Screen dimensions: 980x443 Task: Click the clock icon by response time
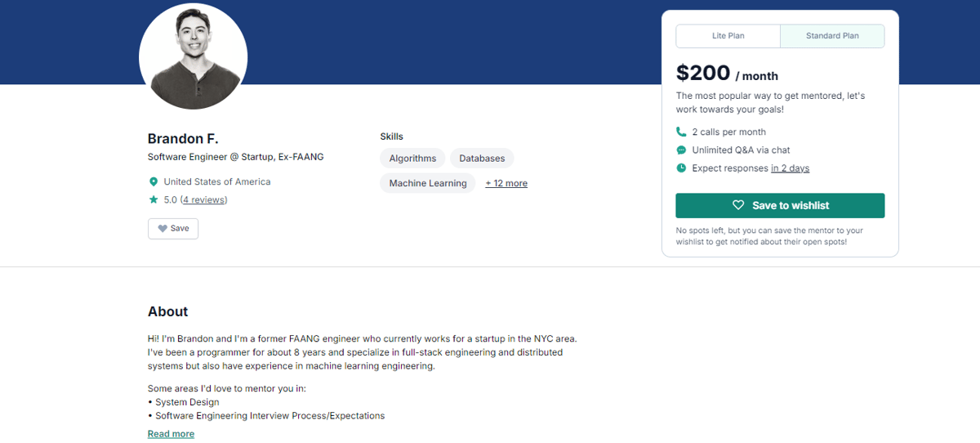tap(681, 168)
